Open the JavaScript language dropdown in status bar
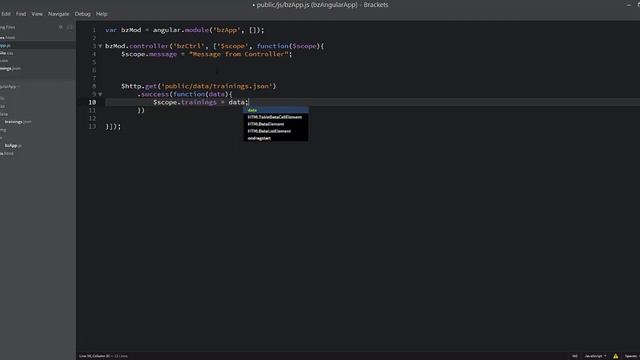Image resolution: width=640 pixels, height=360 pixels. pos(595,356)
